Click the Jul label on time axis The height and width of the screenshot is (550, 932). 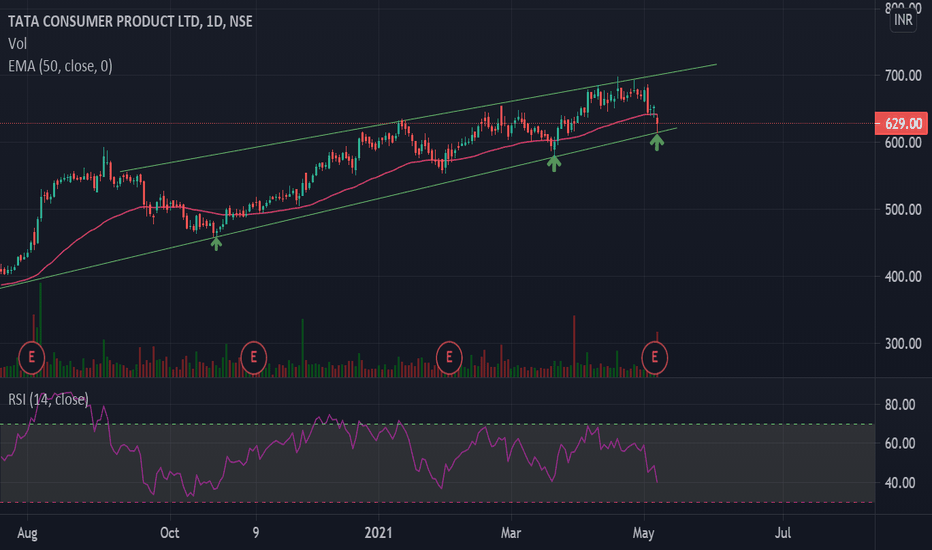pos(783,533)
